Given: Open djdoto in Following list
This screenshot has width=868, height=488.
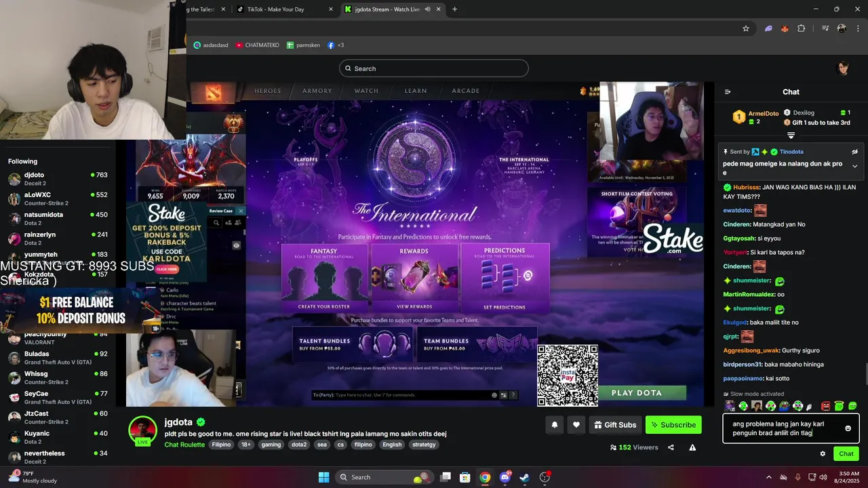Looking at the screenshot, I should tap(58, 179).
